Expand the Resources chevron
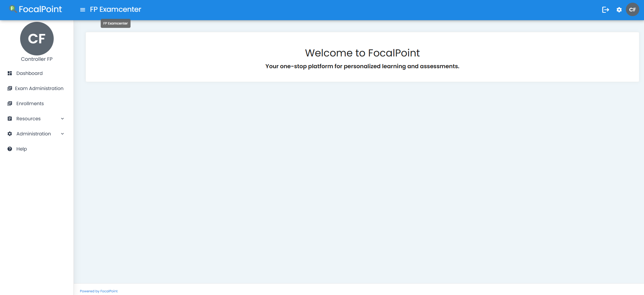This screenshot has width=644, height=295. [62, 119]
